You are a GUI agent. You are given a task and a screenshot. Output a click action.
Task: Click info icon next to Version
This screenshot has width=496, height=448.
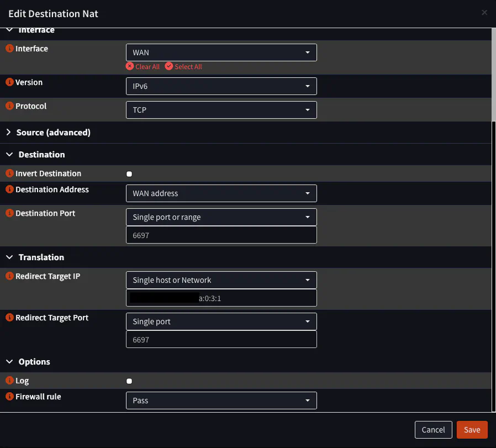click(9, 82)
